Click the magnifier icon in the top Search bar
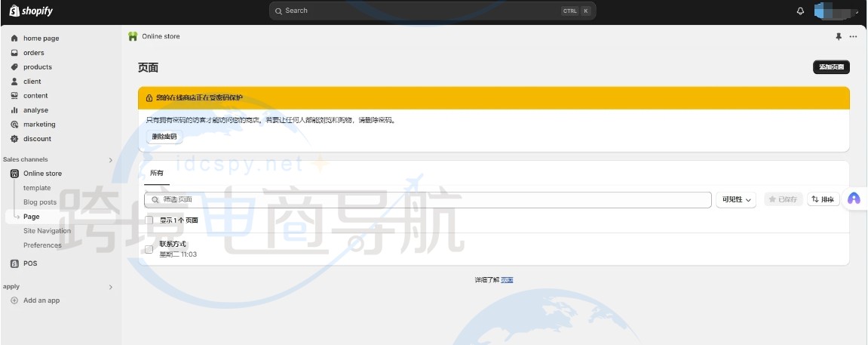 [x=278, y=11]
